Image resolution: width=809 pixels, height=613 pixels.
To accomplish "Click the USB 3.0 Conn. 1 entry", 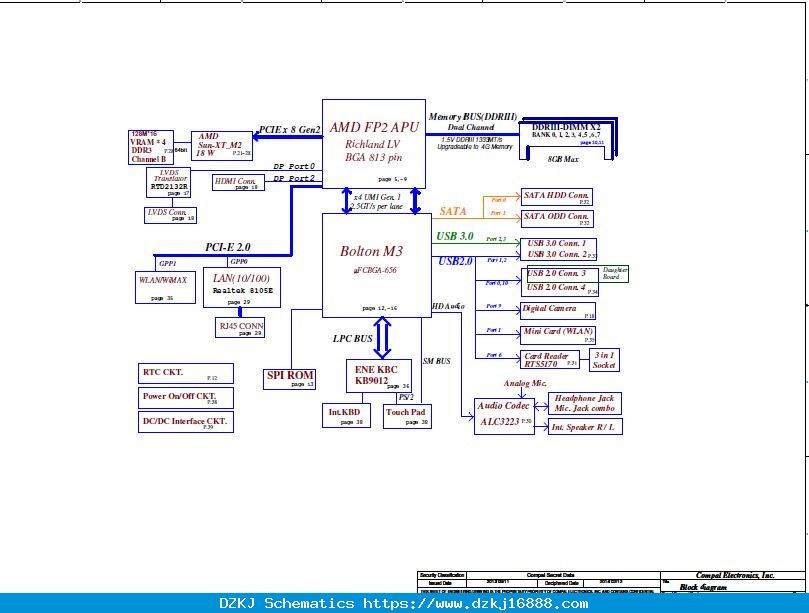I will (x=557, y=243).
